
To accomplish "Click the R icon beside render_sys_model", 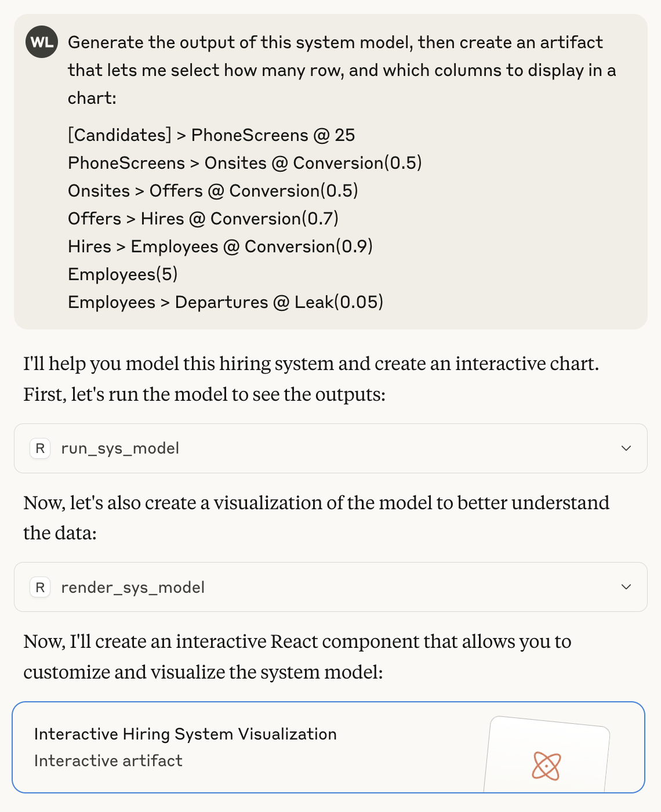I will click(39, 588).
